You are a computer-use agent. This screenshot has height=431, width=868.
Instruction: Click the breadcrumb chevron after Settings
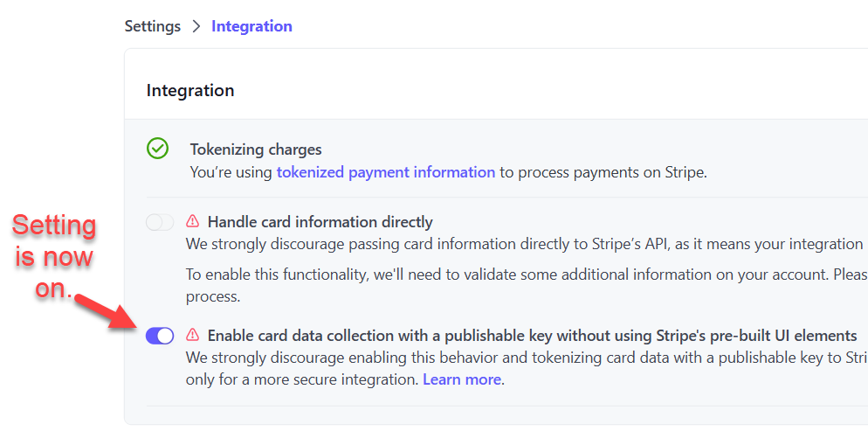196,26
